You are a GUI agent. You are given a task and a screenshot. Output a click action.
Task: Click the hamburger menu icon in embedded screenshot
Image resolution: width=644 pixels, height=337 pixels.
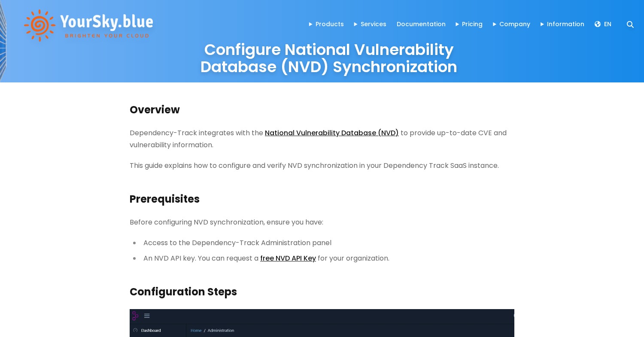[147, 316]
